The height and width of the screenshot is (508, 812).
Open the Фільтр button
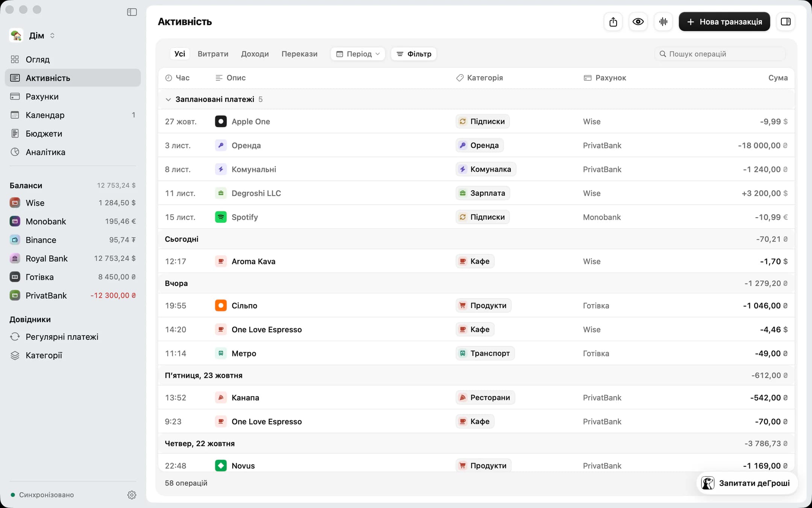point(414,54)
